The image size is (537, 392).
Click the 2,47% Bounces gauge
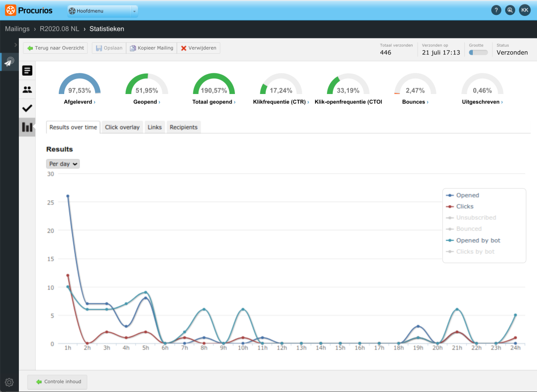point(415,84)
